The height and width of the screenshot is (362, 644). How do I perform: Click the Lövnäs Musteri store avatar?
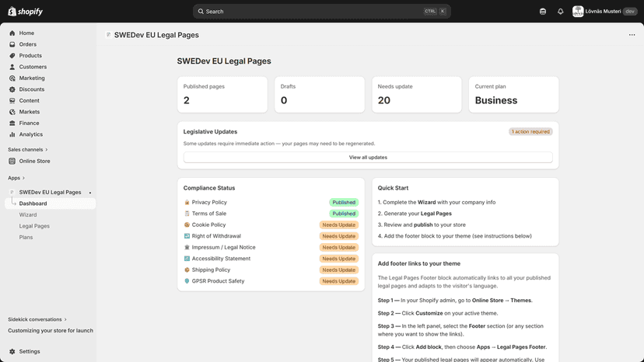pyautogui.click(x=578, y=12)
